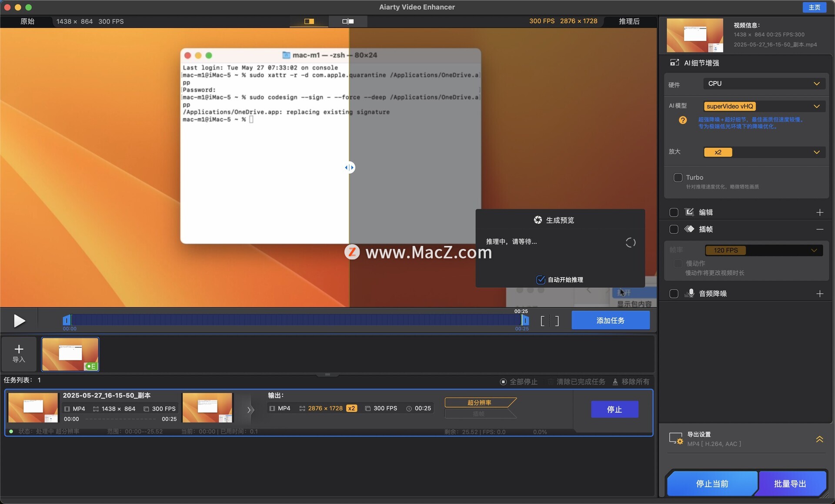This screenshot has height=504, width=835.
Task: Click the timeline end handle at 00:25
Action: point(525,320)
